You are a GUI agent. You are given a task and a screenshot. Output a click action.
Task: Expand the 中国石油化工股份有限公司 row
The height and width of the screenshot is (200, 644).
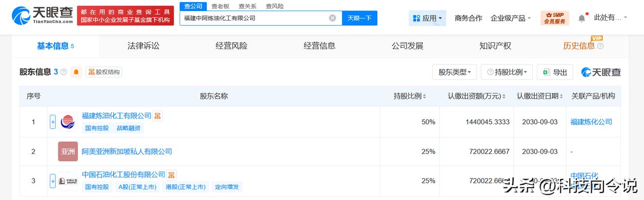tap(53, 181)
